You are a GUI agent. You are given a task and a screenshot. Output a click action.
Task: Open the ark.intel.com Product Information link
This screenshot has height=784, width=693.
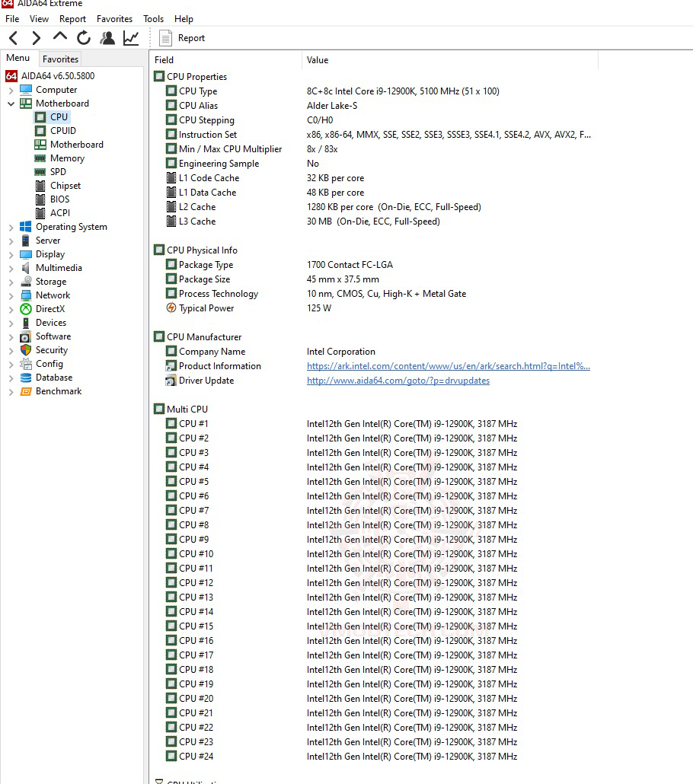pyautogui.click(x=449, y=366)
